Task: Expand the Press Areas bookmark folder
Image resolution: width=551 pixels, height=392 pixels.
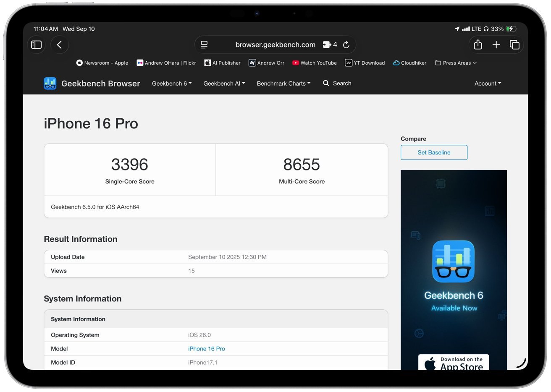Action: pyautogui.click(x=456, y=63)
